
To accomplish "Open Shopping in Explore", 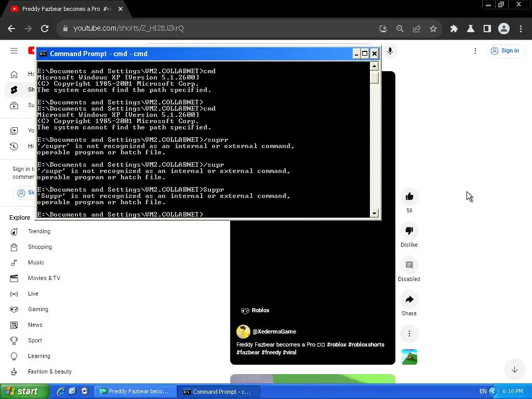I will (x=39, y=247).
